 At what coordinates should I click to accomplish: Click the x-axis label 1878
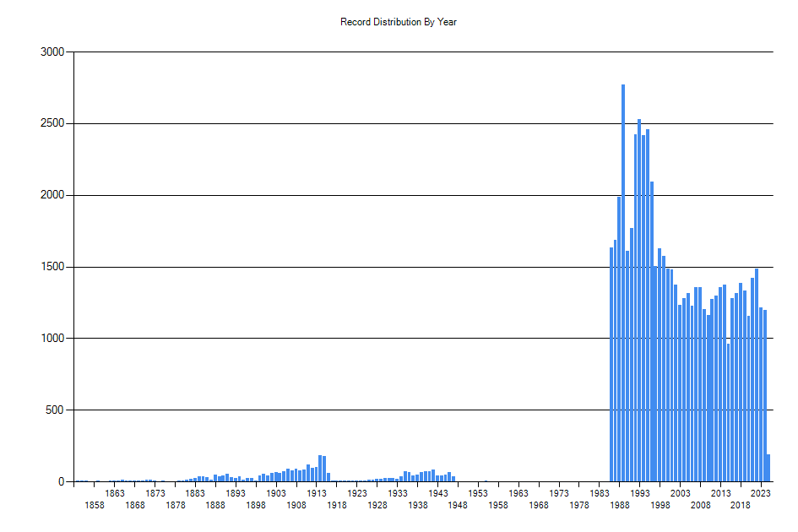[176, 505]
